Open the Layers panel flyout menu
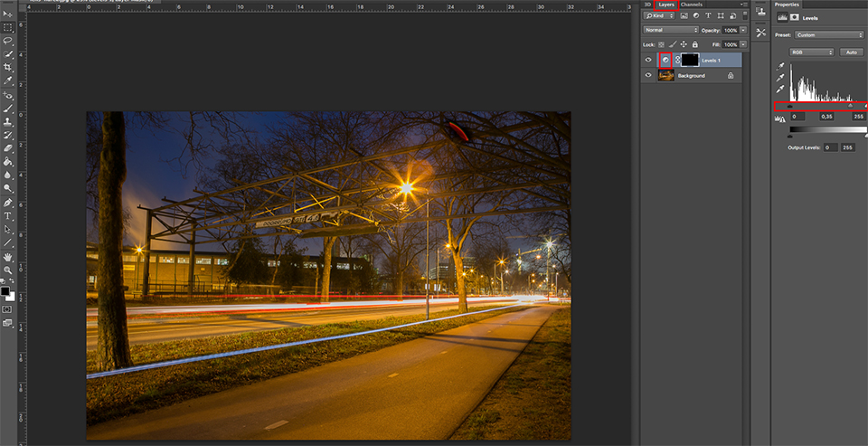The image size is (868, 446). point(744,5)
